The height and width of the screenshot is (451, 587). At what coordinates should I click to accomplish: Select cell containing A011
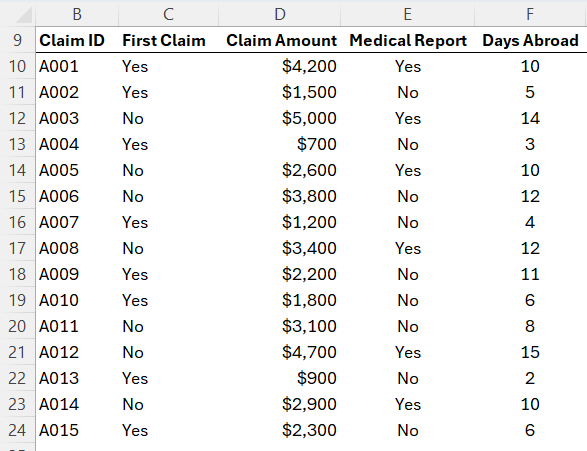point(77,326)
